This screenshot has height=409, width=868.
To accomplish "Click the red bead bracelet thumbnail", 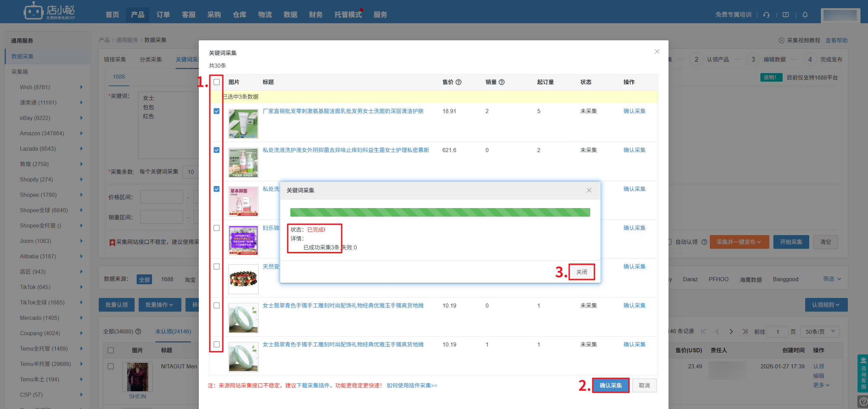I will 243,279.
